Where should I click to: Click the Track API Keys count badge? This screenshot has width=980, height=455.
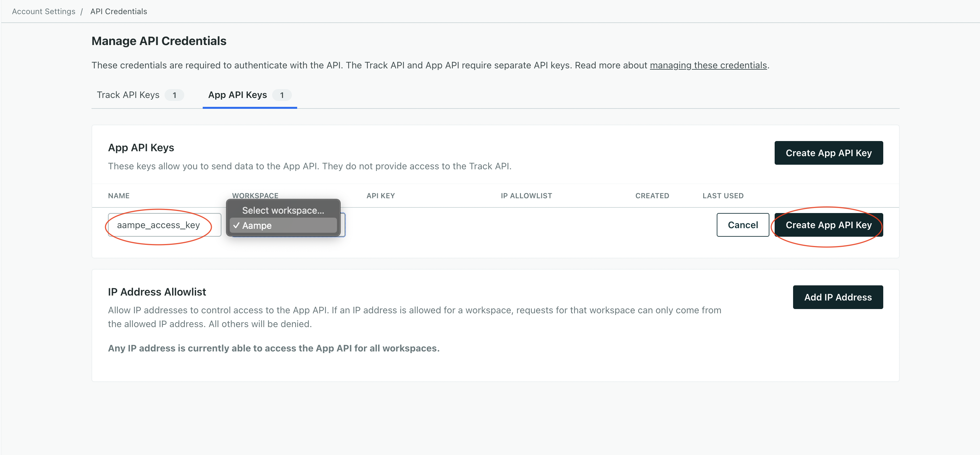tap(174, 95)
